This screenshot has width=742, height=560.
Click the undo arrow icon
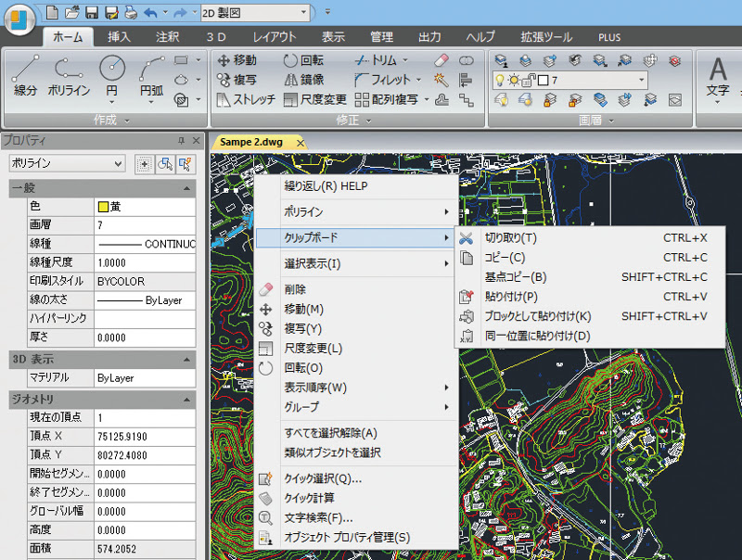150,13
